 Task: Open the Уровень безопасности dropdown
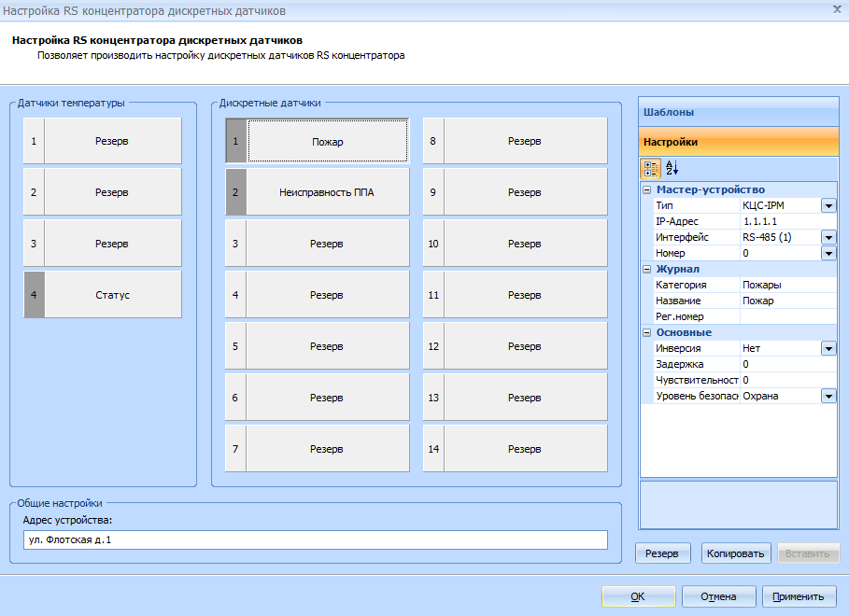pyautogui.click(x=828, y=397)
